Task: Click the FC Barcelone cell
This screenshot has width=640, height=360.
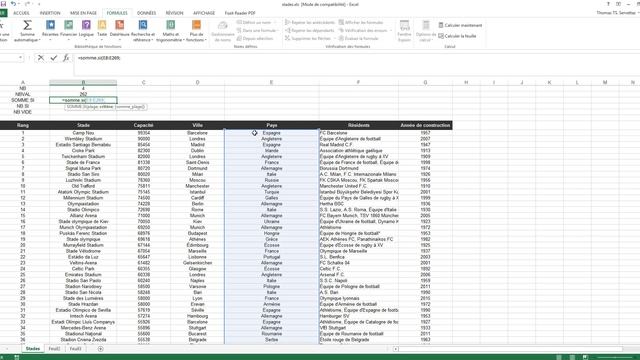Action: click(x=359, y=133)
